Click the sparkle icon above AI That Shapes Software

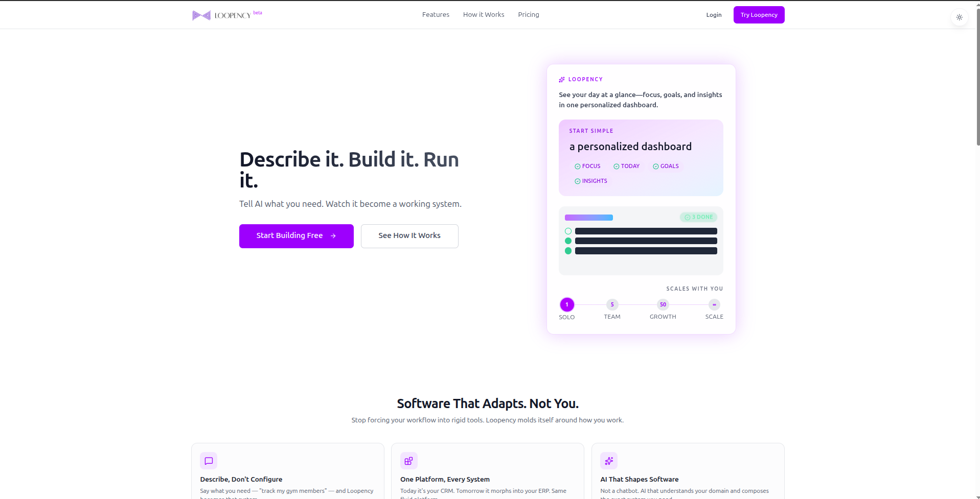[x=608, y=461]
